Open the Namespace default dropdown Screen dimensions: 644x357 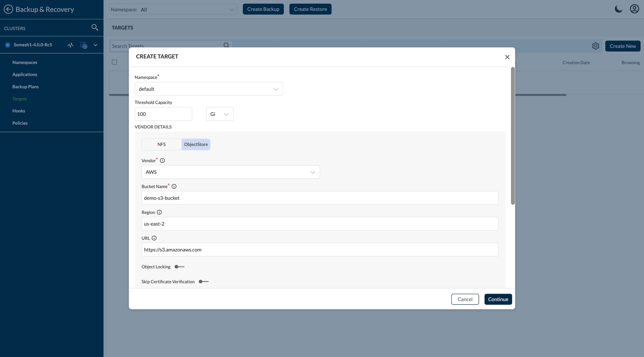(209, 89)
